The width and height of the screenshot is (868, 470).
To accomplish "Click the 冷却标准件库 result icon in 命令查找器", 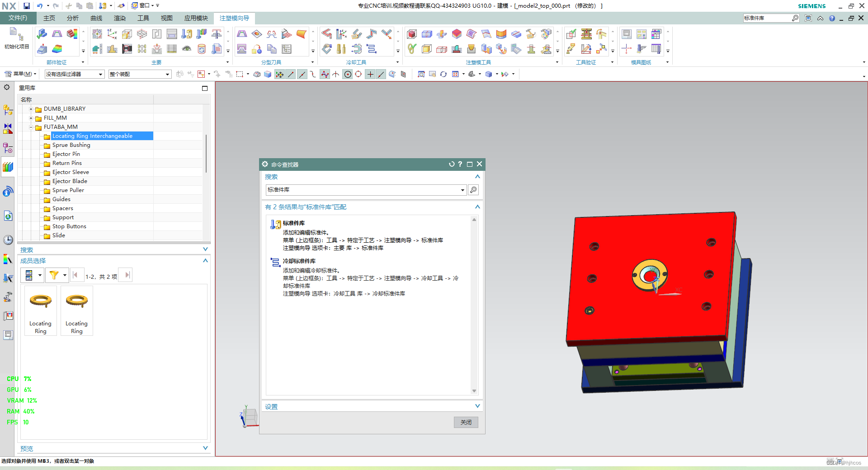I will [275, 262].
